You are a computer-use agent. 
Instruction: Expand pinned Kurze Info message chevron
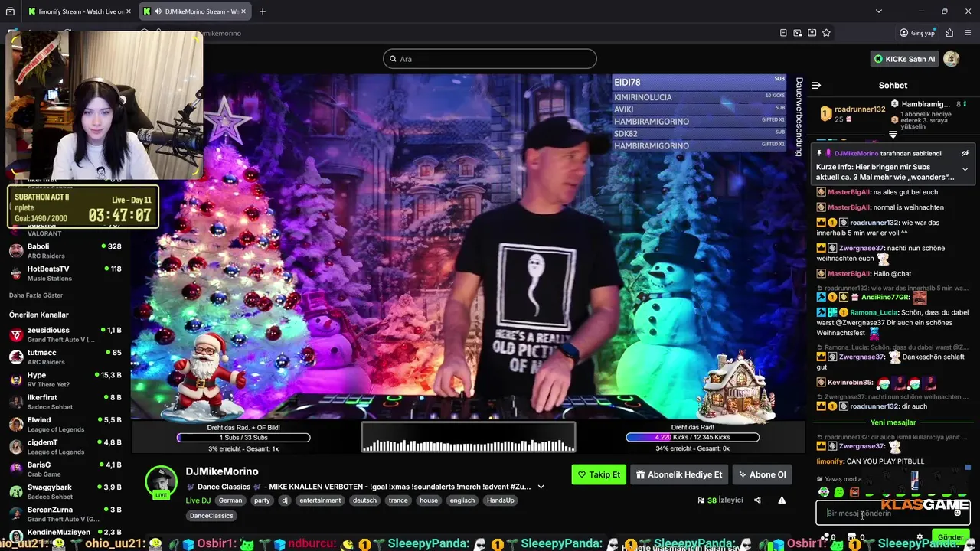click(965, 169)
